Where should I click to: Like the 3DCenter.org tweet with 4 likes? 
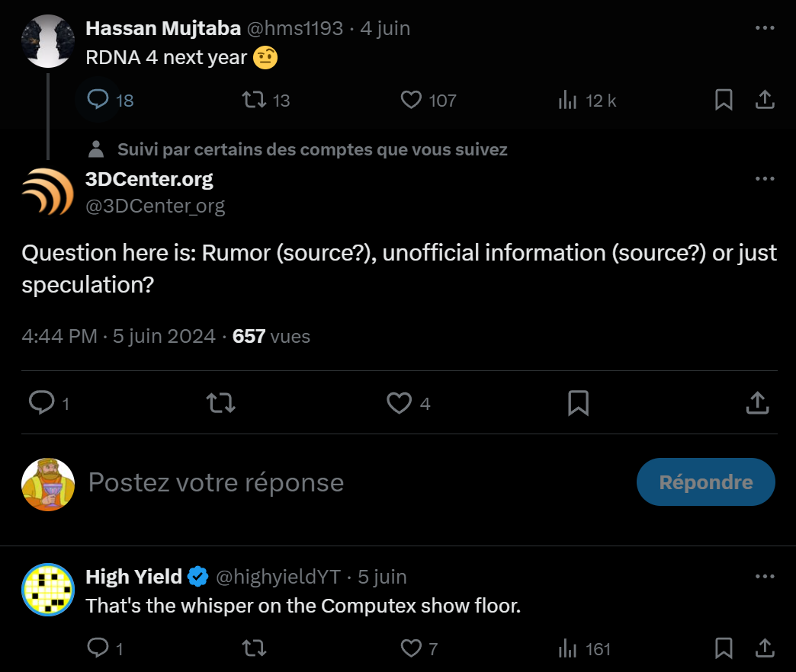pos(399,402)
